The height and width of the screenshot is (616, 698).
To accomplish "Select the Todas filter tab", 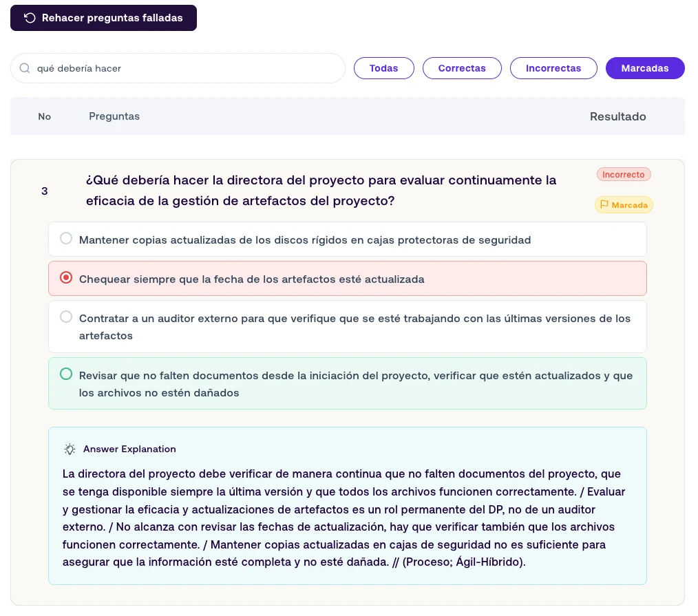I will [x=383, y=68].
